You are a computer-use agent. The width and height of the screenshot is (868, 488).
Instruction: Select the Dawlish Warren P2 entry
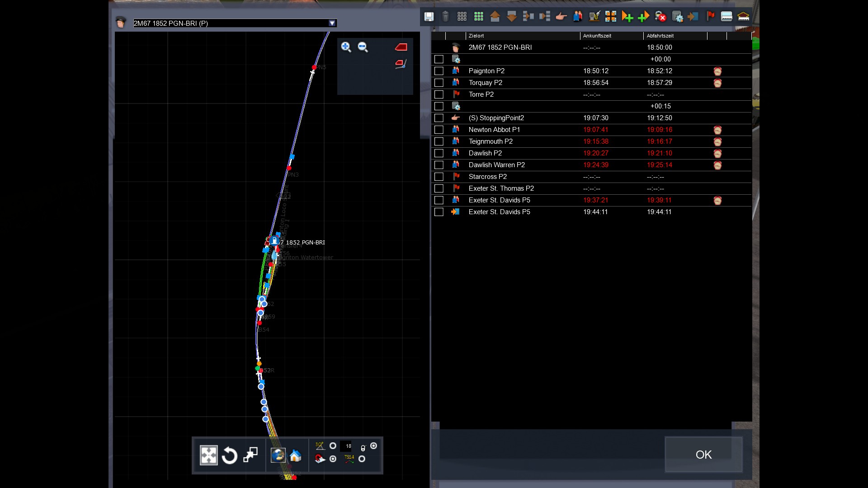(496, 165)
